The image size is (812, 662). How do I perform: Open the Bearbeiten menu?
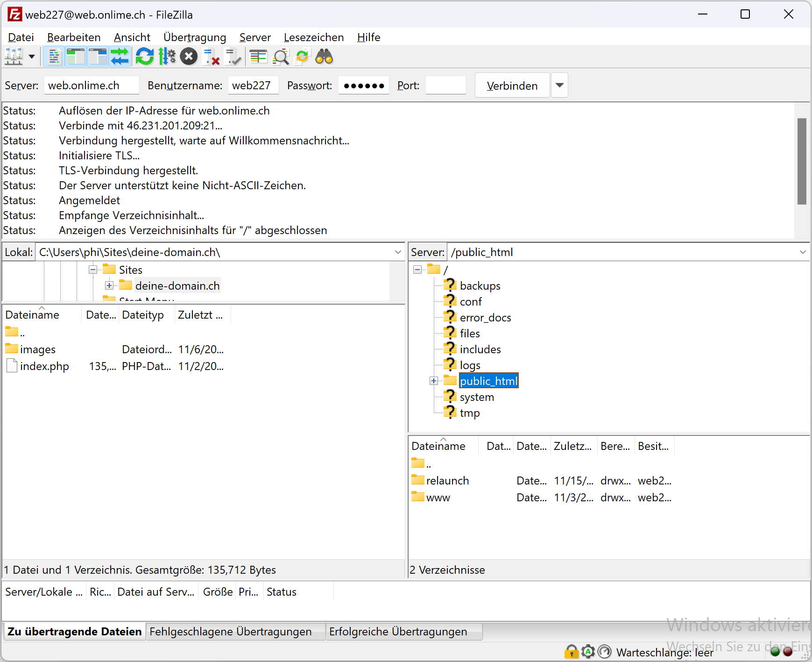point(74,37)
